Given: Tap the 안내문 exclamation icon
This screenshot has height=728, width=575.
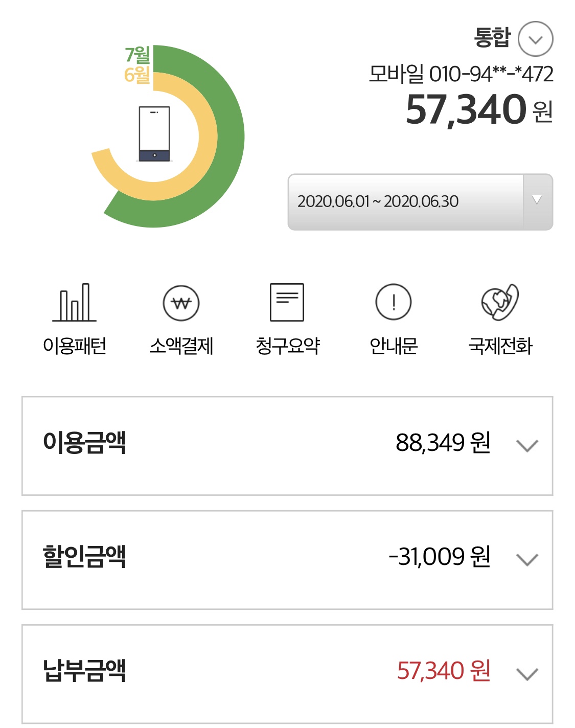Looking at the screenshot, I should tap(394, 303).
